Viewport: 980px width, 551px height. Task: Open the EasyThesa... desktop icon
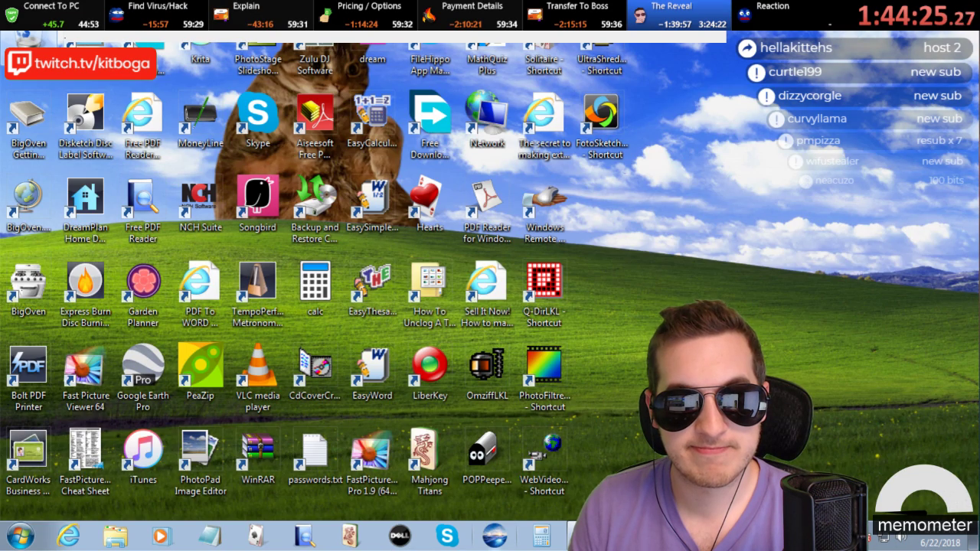coord(372,289)
